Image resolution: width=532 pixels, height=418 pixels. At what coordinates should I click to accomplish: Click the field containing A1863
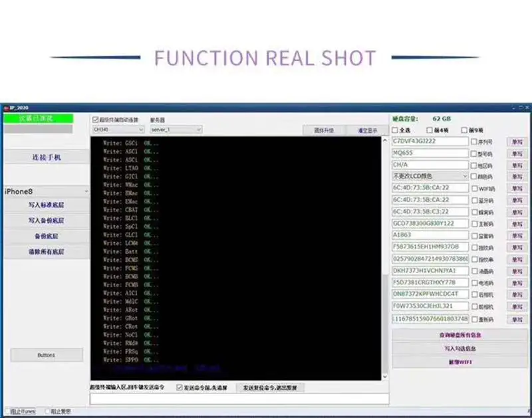(430, 235)
